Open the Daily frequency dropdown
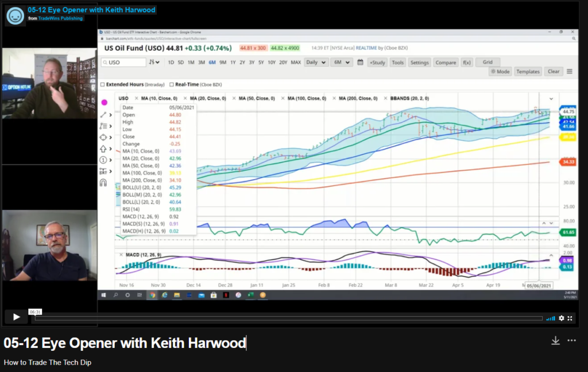This screenshot has width=588, height=372. (315, 62)
